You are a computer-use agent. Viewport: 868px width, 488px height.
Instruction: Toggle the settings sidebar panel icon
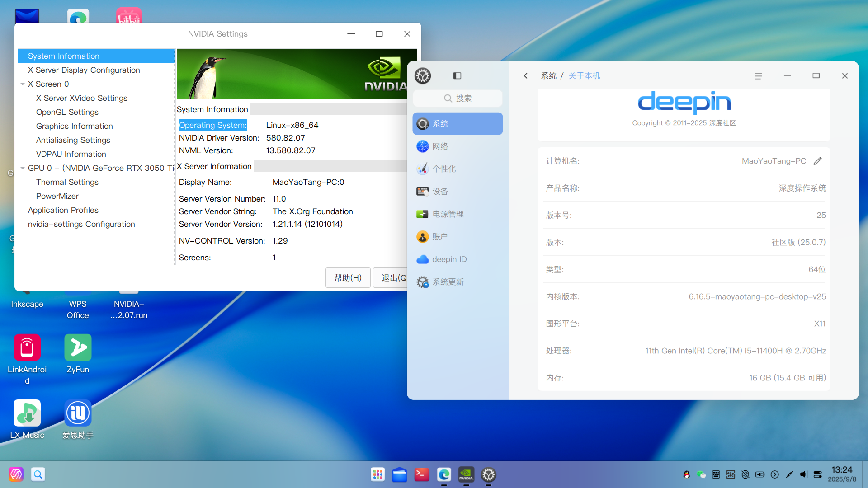click(457, 76)
